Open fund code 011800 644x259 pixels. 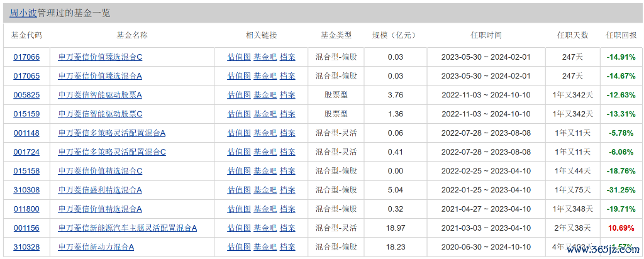[26, 209]
